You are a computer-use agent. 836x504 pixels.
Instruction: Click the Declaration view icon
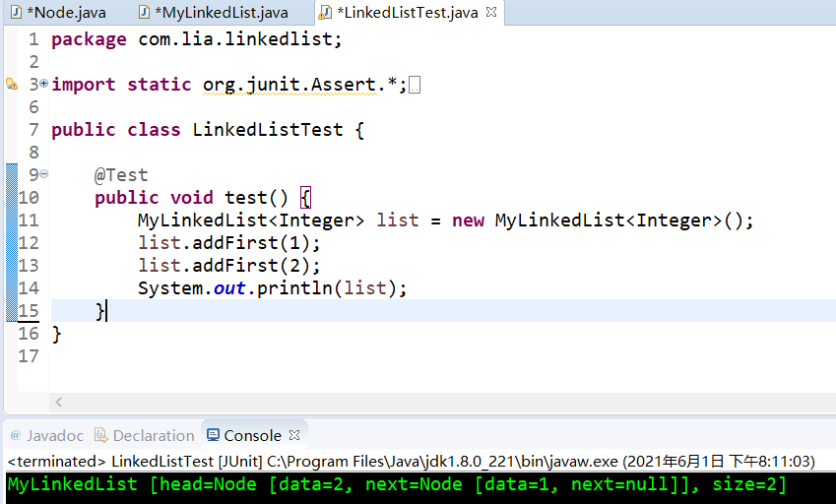(x=100, y=435)
